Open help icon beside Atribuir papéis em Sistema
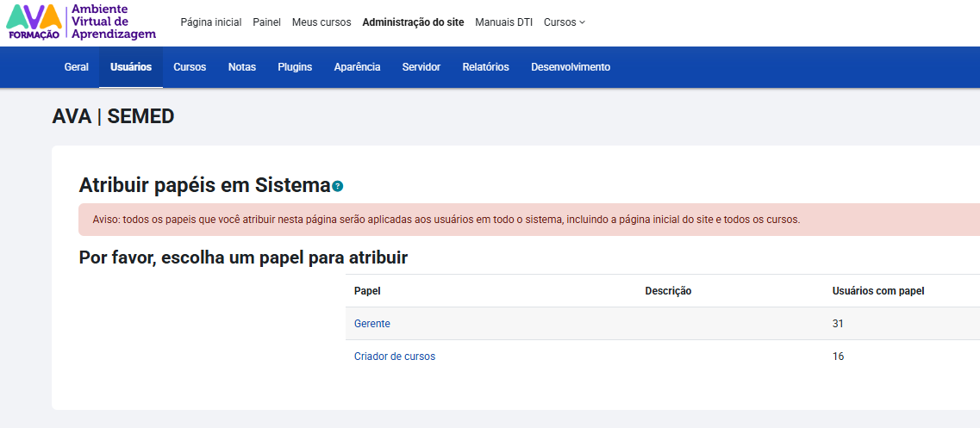Screen dimensions: 980x428 pos(338,186)
